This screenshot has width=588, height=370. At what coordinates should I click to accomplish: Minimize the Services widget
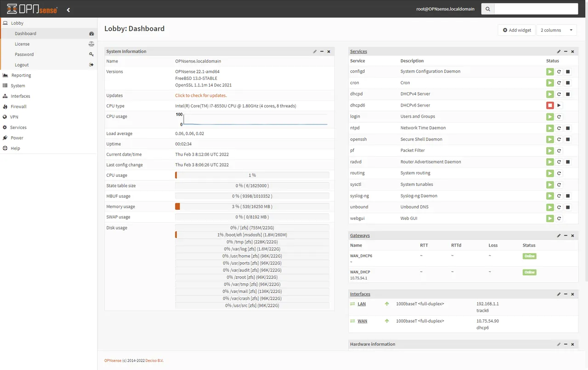(565, 51)
